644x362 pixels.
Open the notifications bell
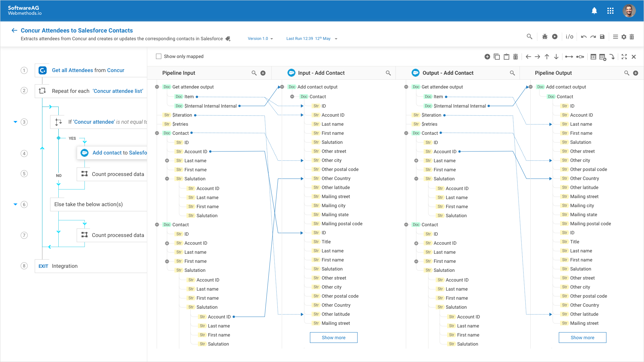point(594,11)
